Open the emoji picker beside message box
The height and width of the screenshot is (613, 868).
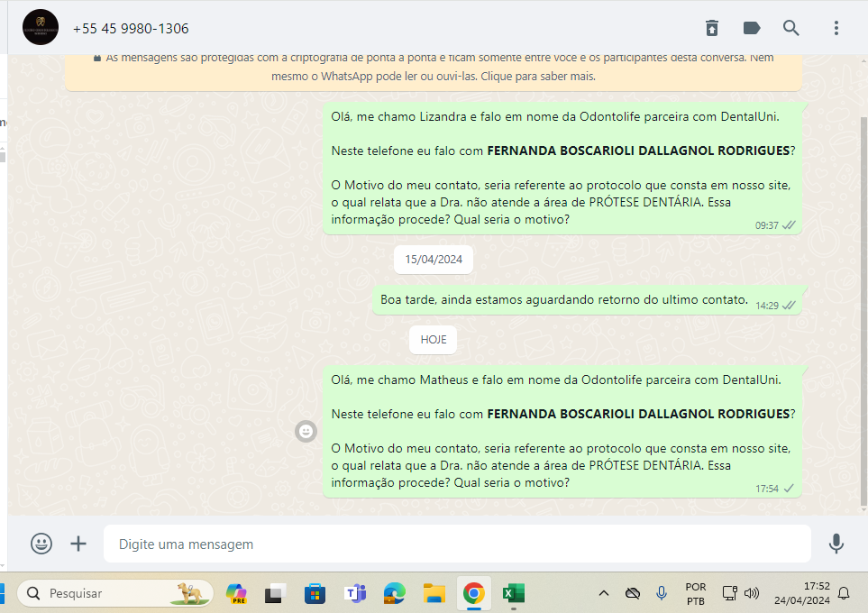[41, 544]
